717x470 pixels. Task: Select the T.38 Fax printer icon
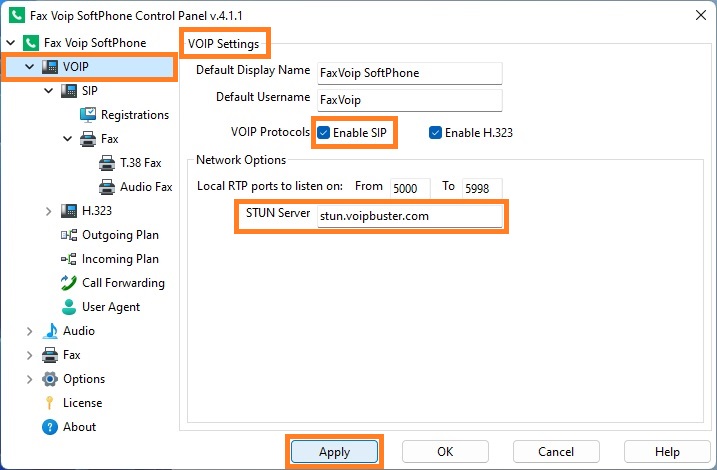[x=107, y=163]
